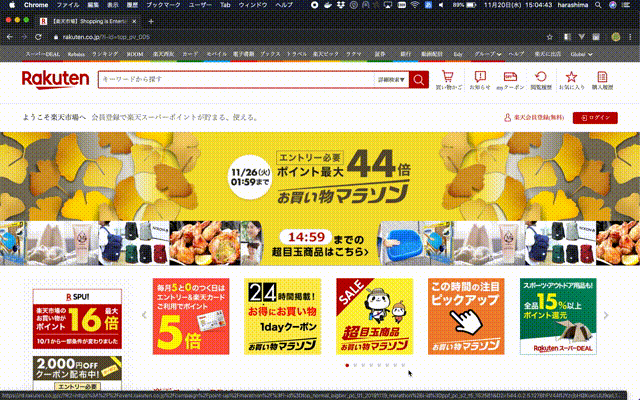The image size is (640, 400).
Task: Open Rebates in top navigation
Action: pyautogui.click(x=76, y=54)
